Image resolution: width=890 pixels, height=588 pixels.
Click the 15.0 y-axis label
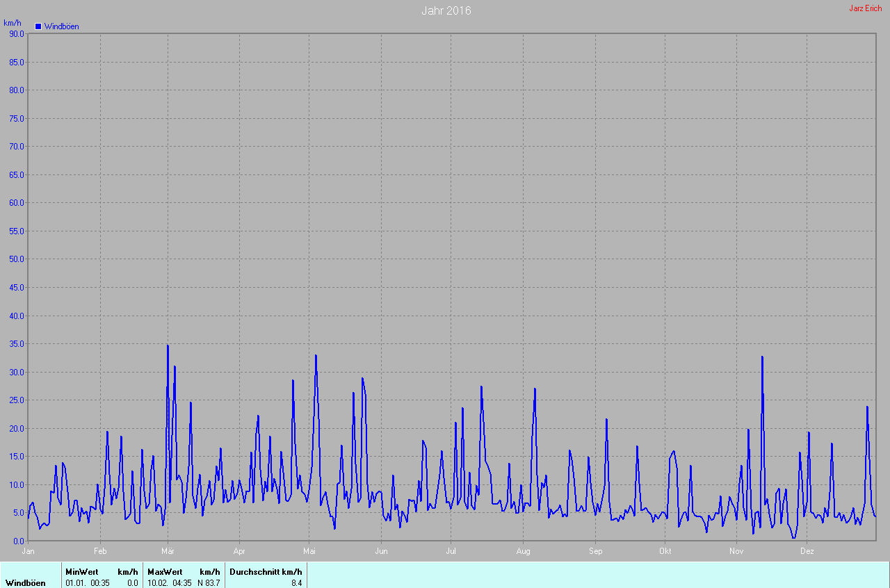[x=17, y=456]
